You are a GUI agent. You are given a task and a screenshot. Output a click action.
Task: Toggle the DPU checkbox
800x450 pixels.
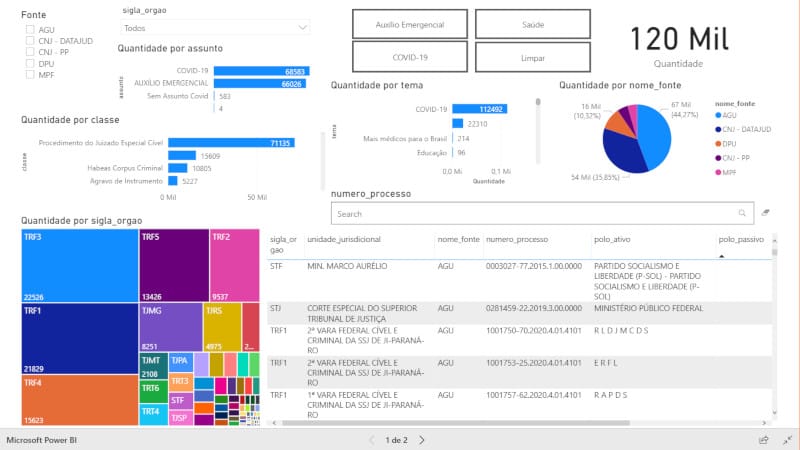[31, 63]
